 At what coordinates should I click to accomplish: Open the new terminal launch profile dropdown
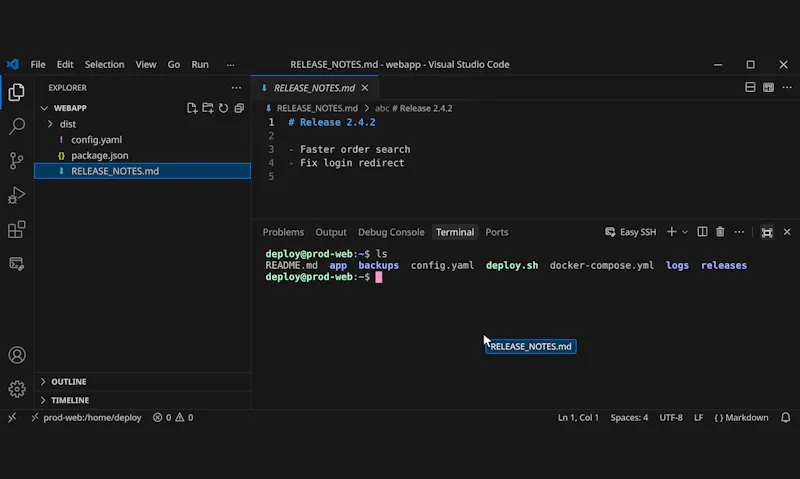(x=685, y=232)
